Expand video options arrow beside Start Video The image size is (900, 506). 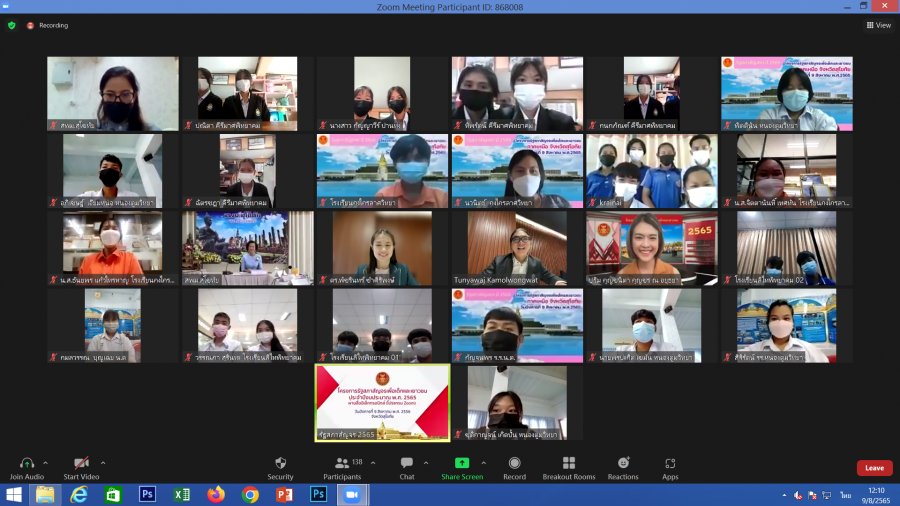pyautogui.click(x=102, y=463)
